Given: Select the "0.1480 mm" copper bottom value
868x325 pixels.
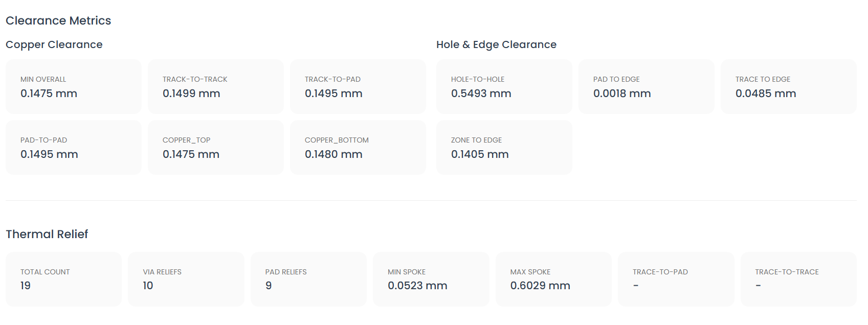Looking at the screenshot, I should pyautogui.click(x=333, y=154).
